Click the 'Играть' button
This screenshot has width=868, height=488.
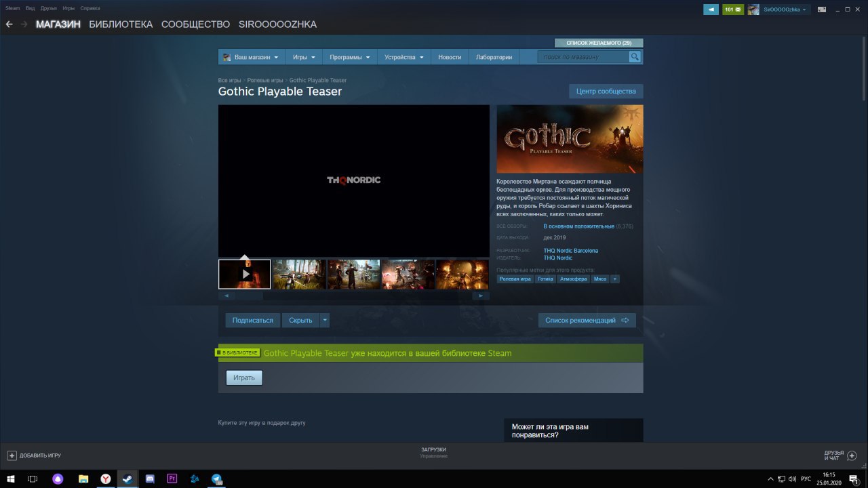click(244, 378)
